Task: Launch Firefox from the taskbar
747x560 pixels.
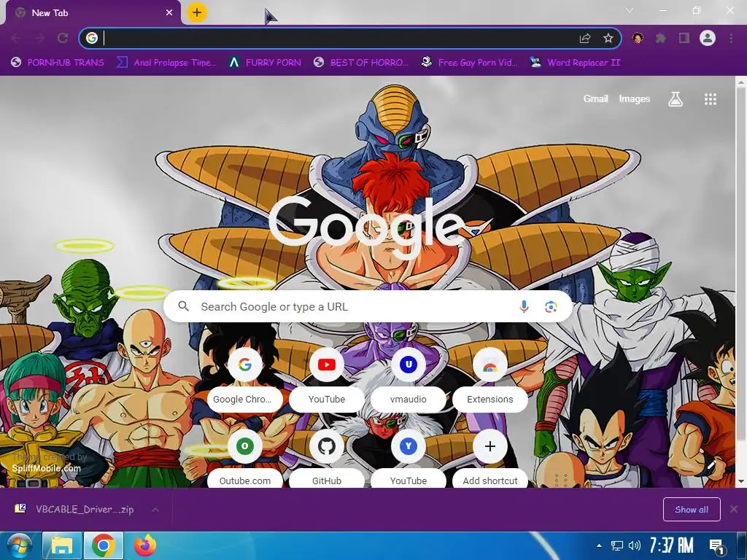Action: pyautogui.click(x=145, y=545)
